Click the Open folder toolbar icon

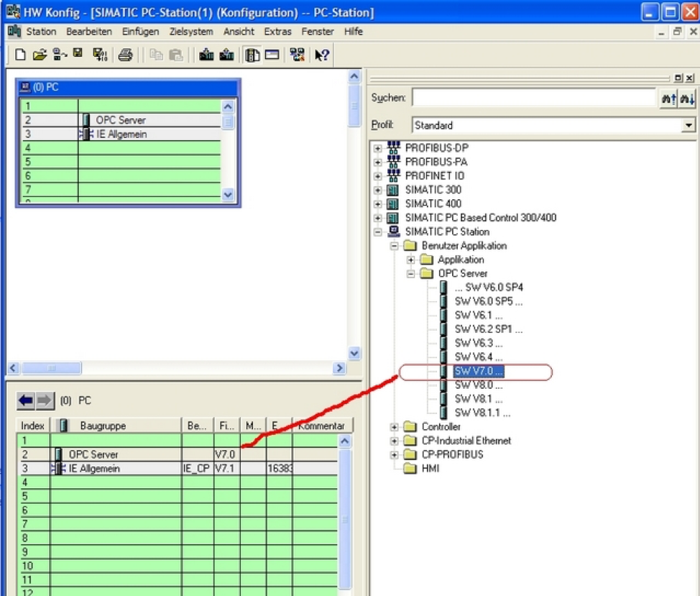(x=40, y=55)
